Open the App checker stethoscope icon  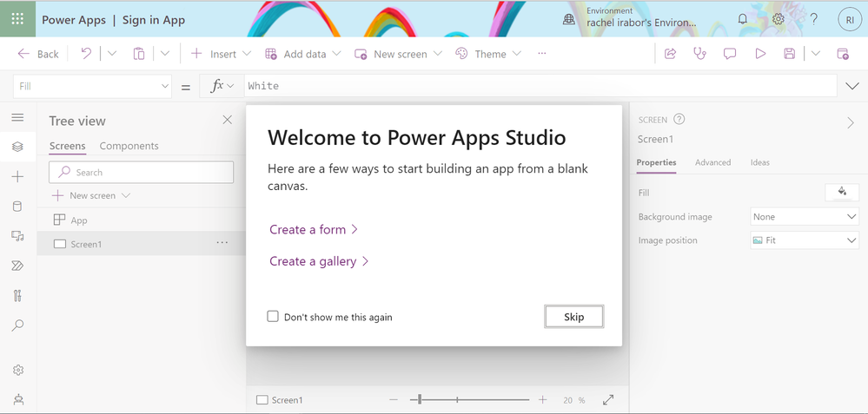click(x=700, y=54)
